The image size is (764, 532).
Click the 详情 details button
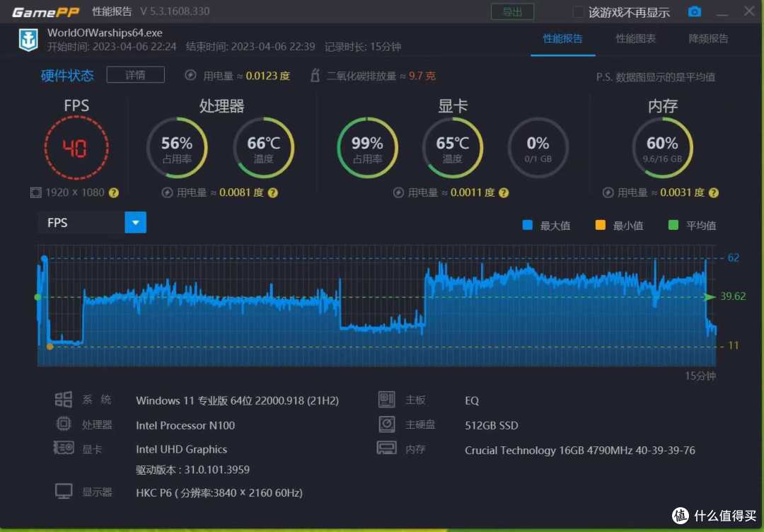(135, 75)
